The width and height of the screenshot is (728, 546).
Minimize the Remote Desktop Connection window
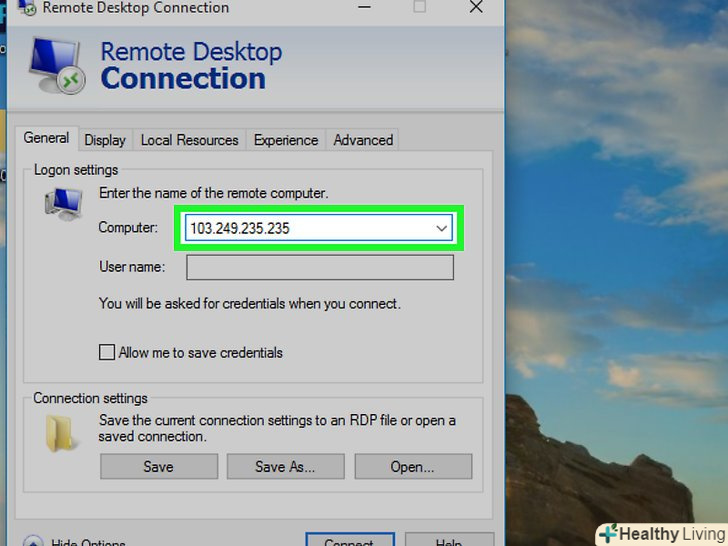[364, 7]
